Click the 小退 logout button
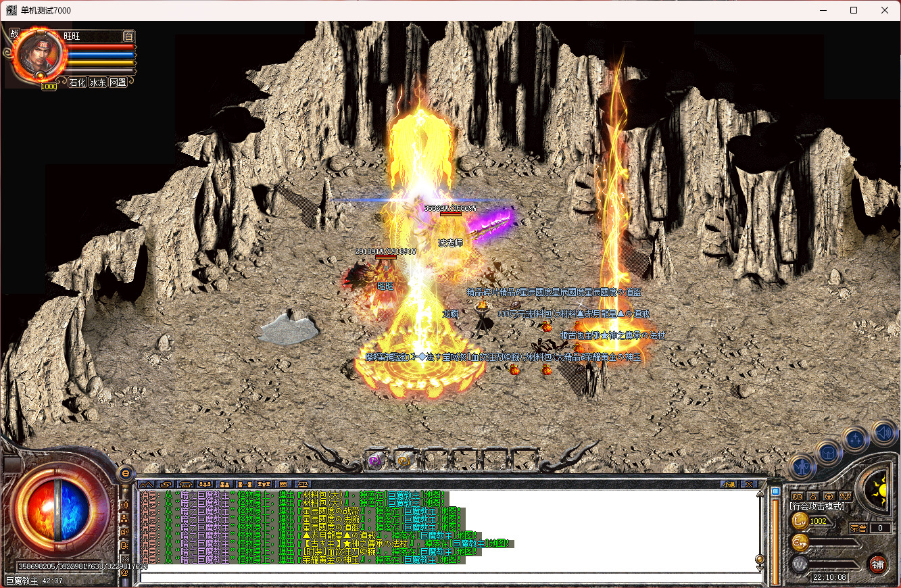The height and width of the screenshot is (588, 901). click(x=729, y=485)
